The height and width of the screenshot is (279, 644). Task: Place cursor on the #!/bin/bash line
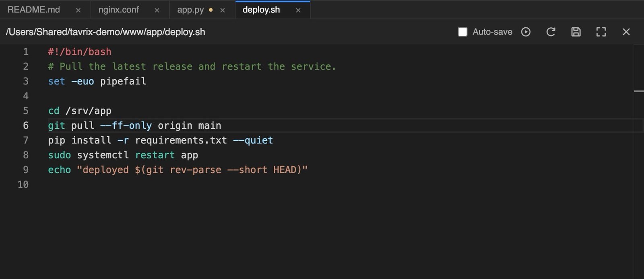[x=80, y=52]
